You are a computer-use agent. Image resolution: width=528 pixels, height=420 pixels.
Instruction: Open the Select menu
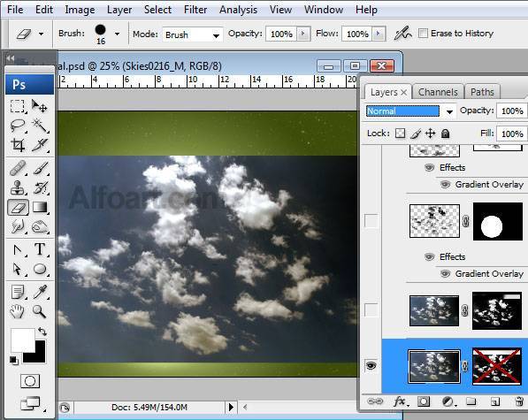(157, 10)
